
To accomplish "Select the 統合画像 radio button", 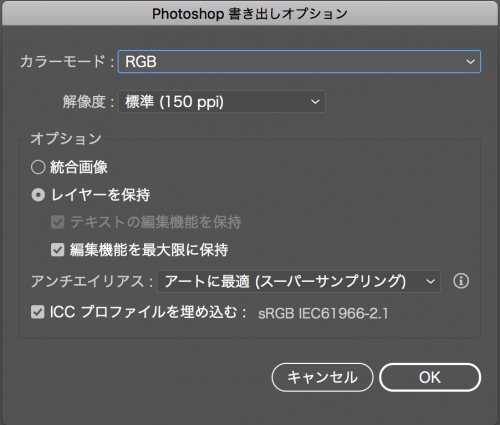I will 38,167.
